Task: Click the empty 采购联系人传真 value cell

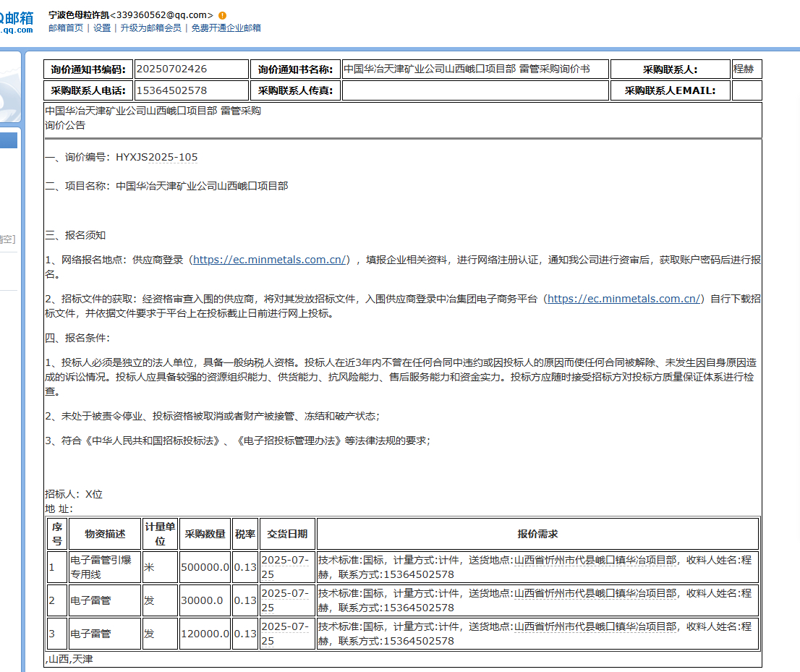Action: pos(475,91)
